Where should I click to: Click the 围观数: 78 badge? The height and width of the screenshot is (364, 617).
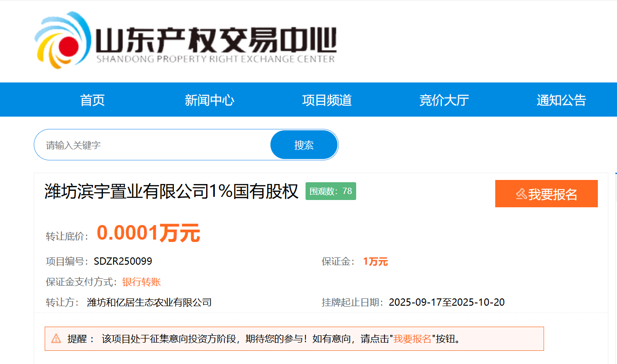point(331,191)
